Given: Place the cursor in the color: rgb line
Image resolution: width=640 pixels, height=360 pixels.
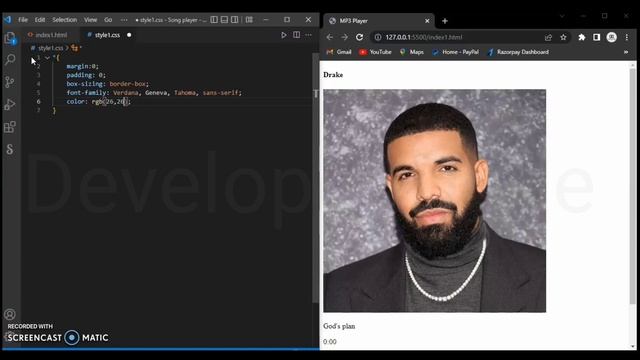Looking at the screenshot, I should point(98,102).
